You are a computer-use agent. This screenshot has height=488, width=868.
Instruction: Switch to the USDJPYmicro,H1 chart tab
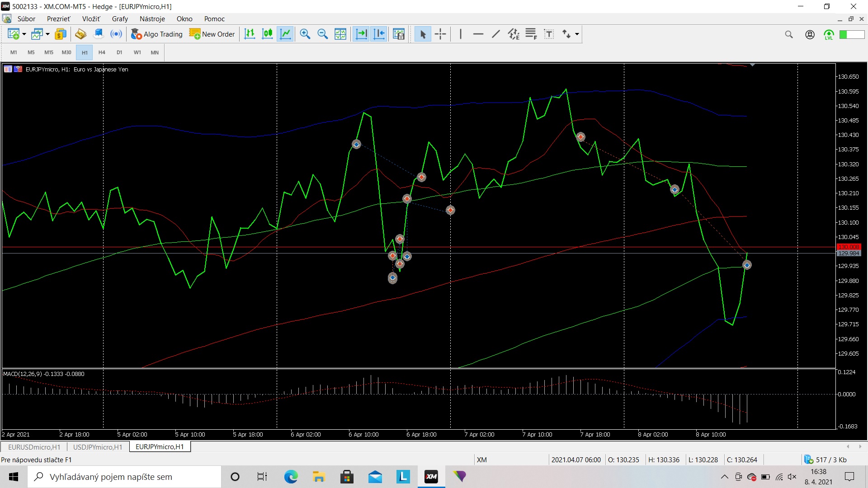(x=98, y=447)
